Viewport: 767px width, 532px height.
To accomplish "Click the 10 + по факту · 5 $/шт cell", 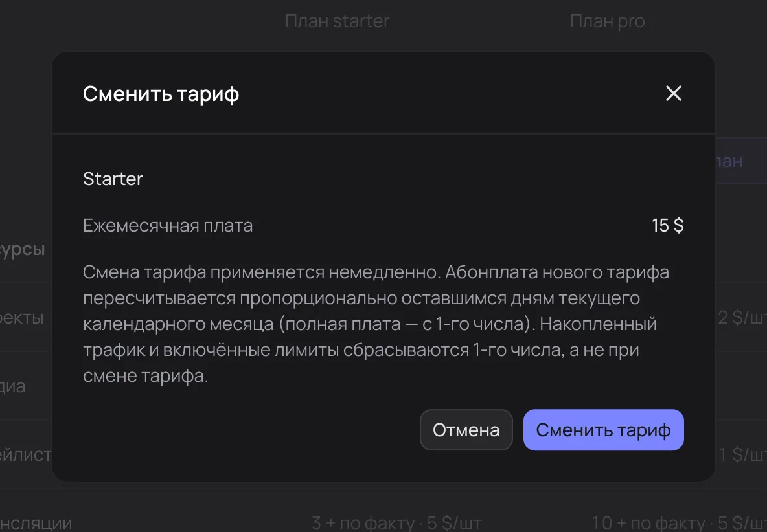I will 680,523.
